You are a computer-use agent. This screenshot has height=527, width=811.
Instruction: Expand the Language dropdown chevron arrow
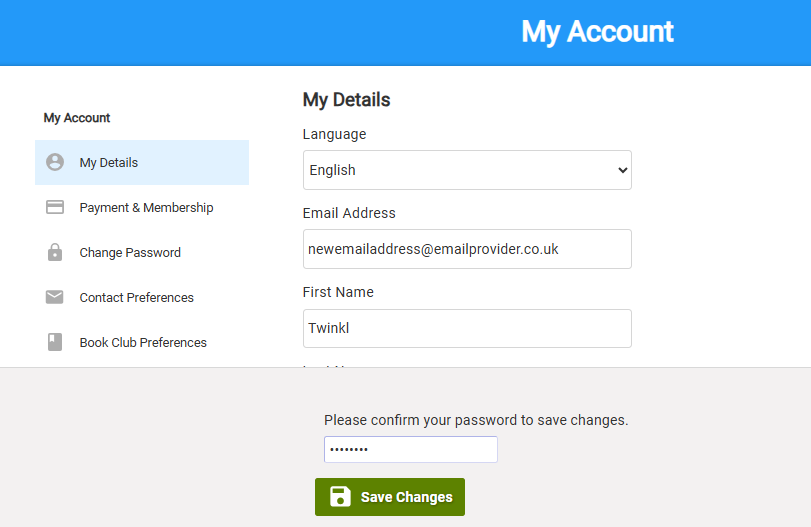623,170
